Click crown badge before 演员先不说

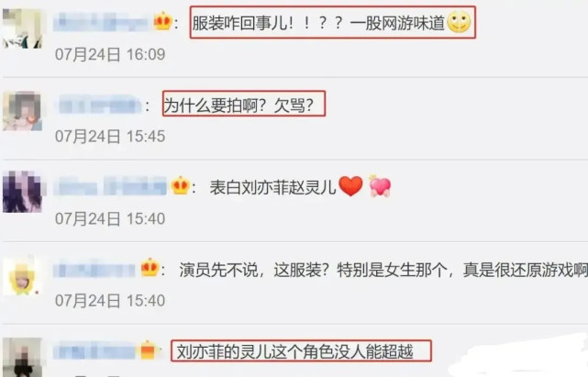click(150, 268)
